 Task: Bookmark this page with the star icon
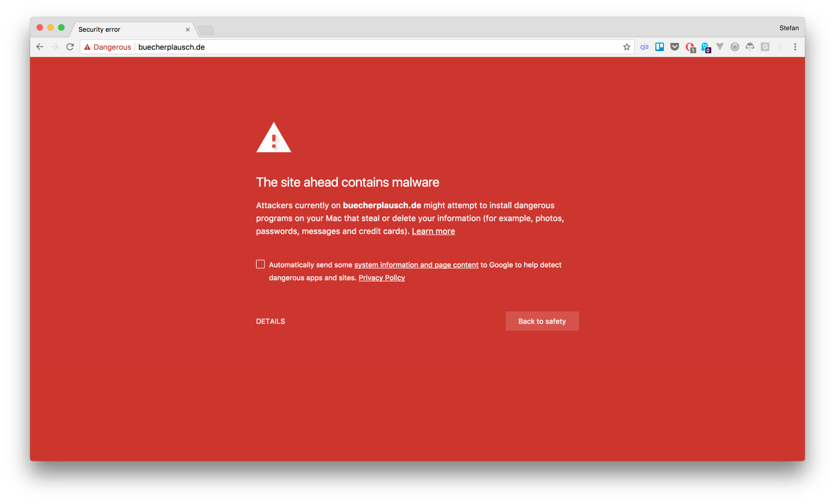tap(626, 47)
